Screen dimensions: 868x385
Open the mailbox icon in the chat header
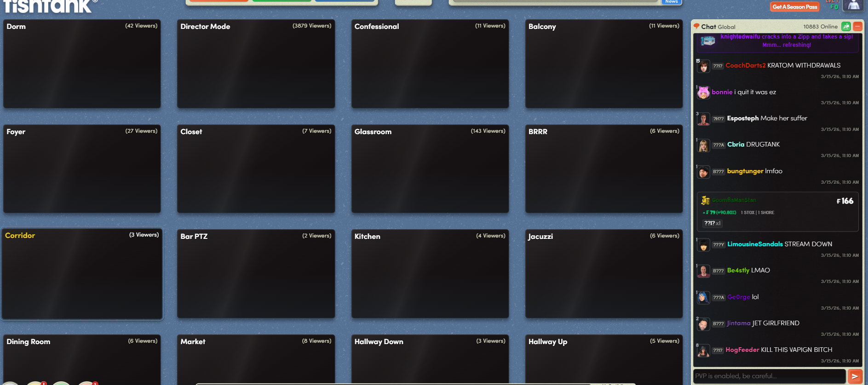click(846, 27)
